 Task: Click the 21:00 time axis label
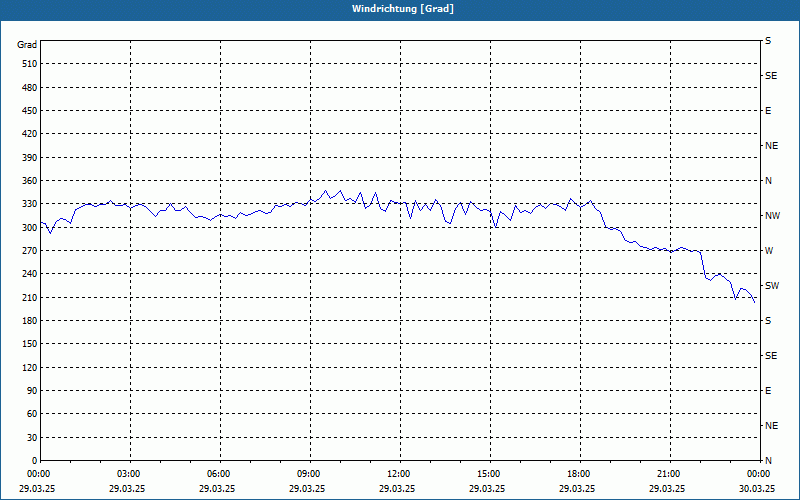(x=668, y=474)
